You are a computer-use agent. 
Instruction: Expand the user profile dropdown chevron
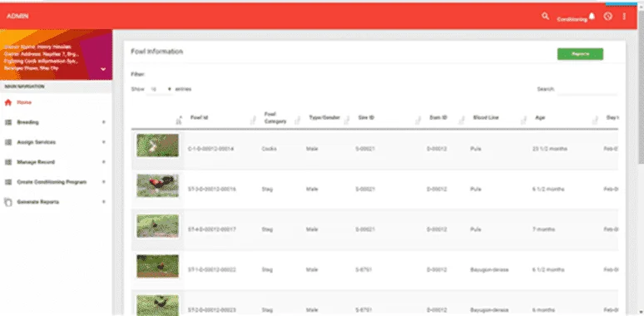coord(103,69)
